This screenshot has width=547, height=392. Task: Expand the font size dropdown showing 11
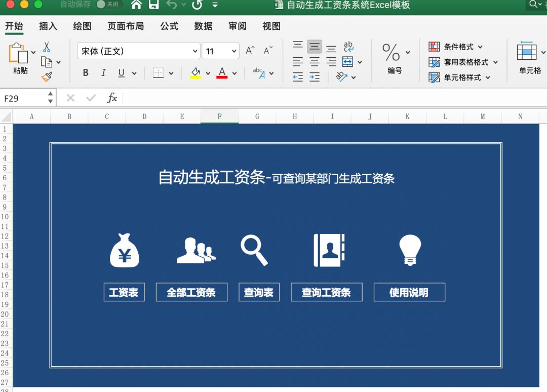point(221,51)
